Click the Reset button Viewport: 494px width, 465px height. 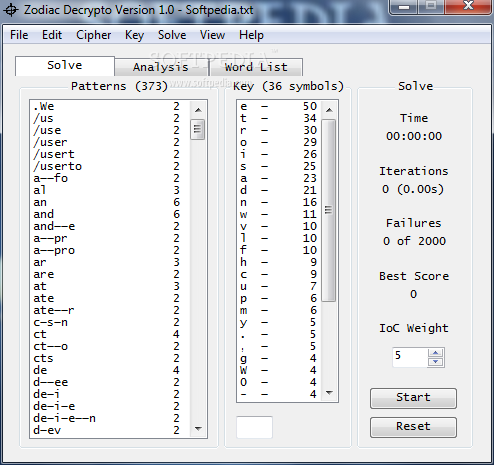click(413, 427)
